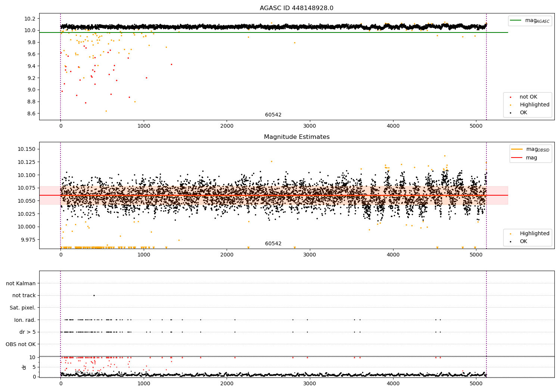The width and height of the screenshot is (560, 392).
Task: Click the 'Highlighted' legend entry in Magnitude Estimates plot
Action: pos(535,234)
